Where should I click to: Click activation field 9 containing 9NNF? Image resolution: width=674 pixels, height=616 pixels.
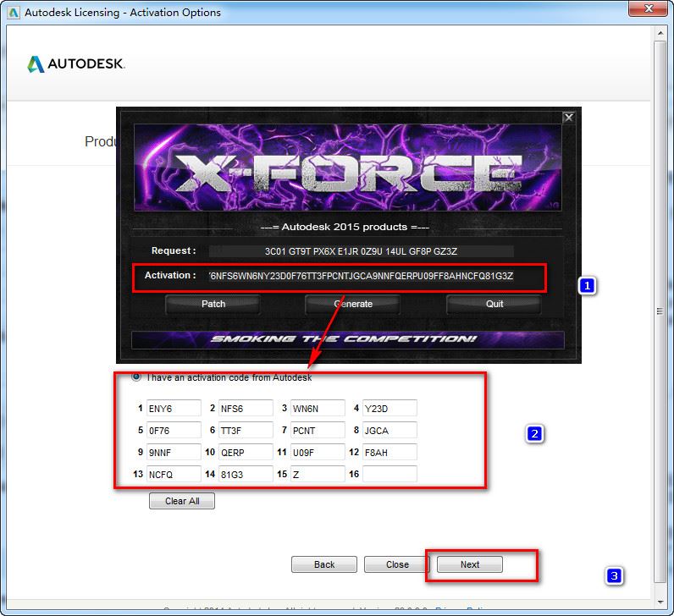tap(174, 452)
